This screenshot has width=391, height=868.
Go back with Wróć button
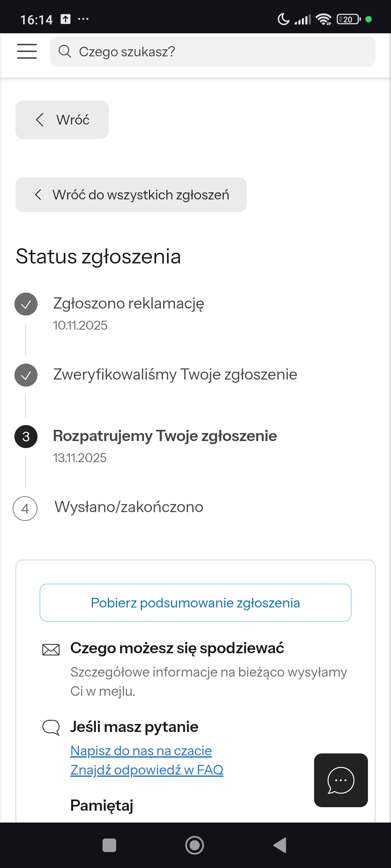pyautogui.click(x=62, y=120)
